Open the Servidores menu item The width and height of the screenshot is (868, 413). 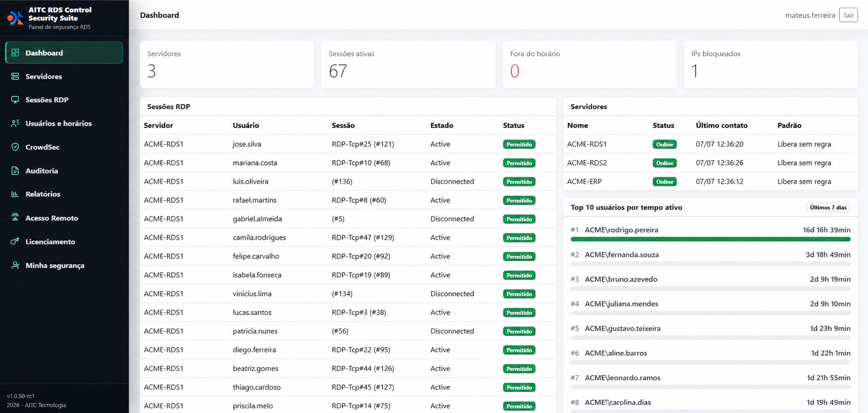64,76
